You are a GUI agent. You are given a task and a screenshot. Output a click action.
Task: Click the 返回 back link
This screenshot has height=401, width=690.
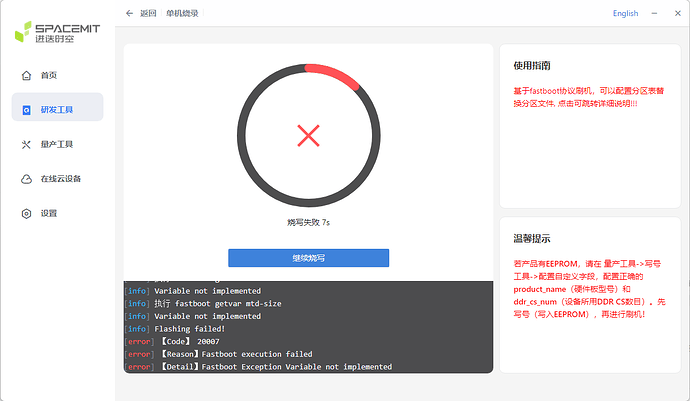tap(148, 13)
